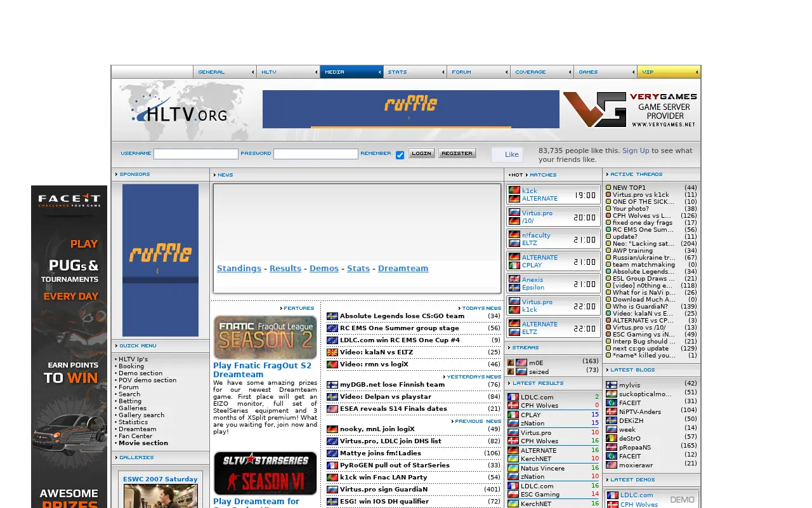This screenshot has width=812, height=508.
Task: Click the Login button
Action: pyautogui.click(x=421, y=153)
